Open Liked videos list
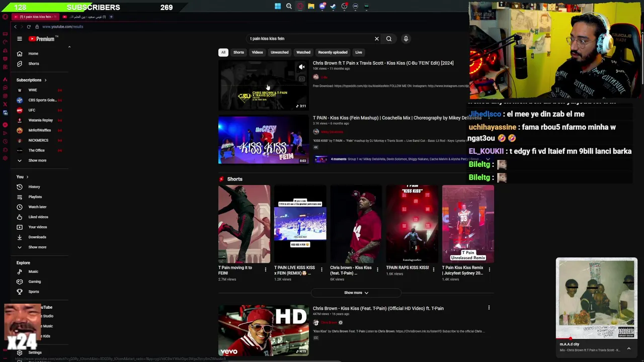The height and width of the screenshot is (362, 644). coord(38,217)
